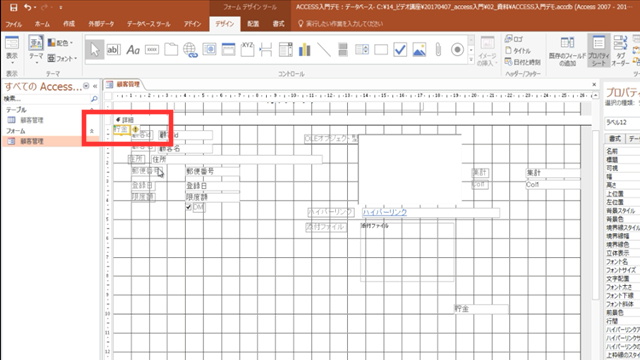Select the Label control tool
Viewport: 640px width, 360px height.
pyautogui.click(x=133, y=50)
